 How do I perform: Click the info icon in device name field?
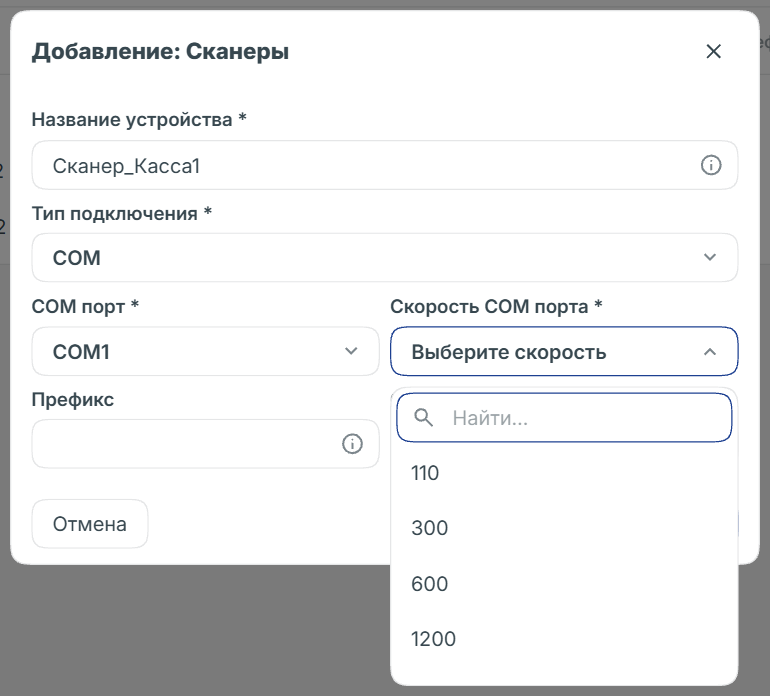(x=711, y=165)
